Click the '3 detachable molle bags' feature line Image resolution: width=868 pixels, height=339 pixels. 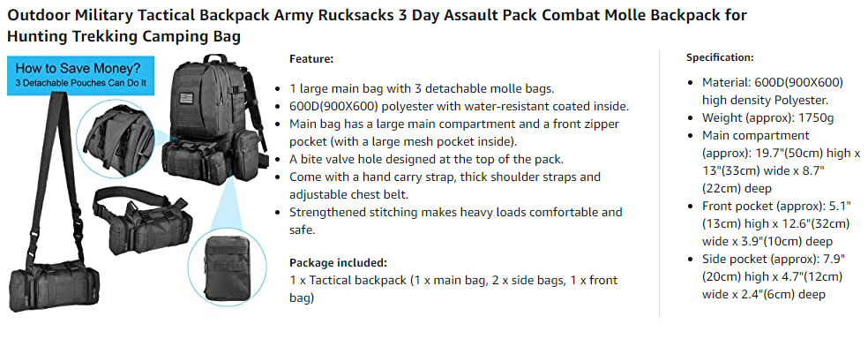(x=422, y=88)
